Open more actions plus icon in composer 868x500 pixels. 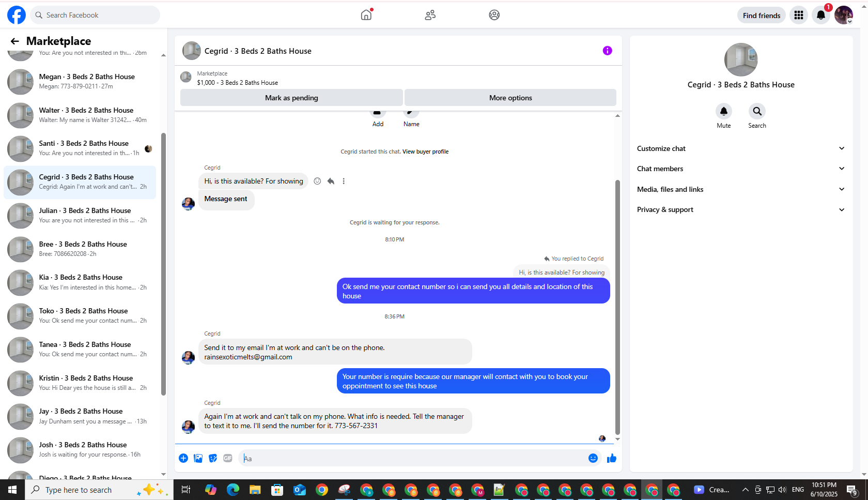183,458
